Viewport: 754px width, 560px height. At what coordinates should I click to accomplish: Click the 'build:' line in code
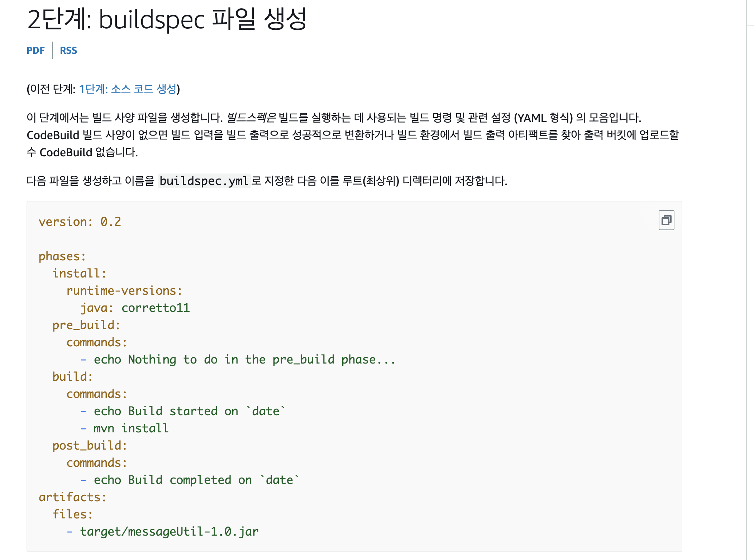pyautogui.click(x=73, y=377)
